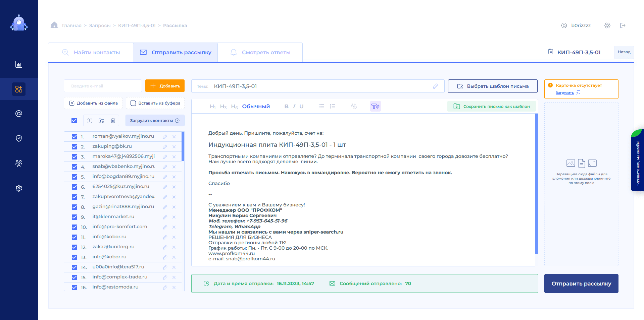
Task: Open the shield verification sidebar icon
Action: 19,138
